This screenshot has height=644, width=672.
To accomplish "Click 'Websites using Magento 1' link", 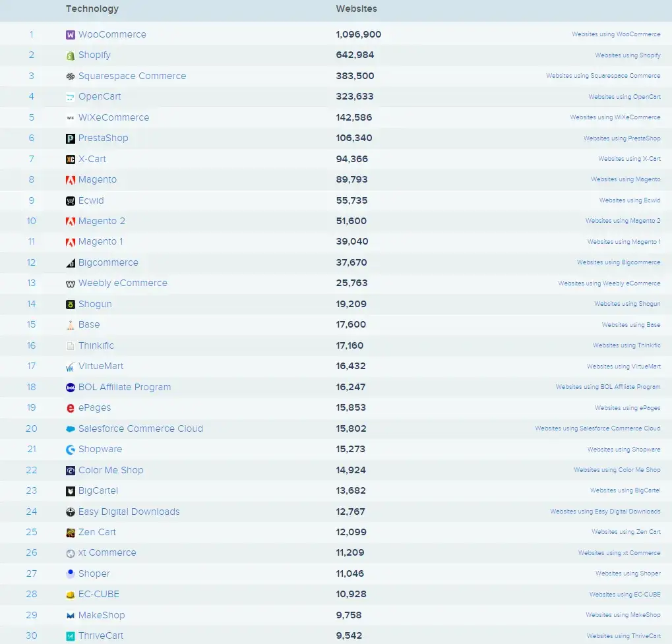I will [x=624, y=242].
